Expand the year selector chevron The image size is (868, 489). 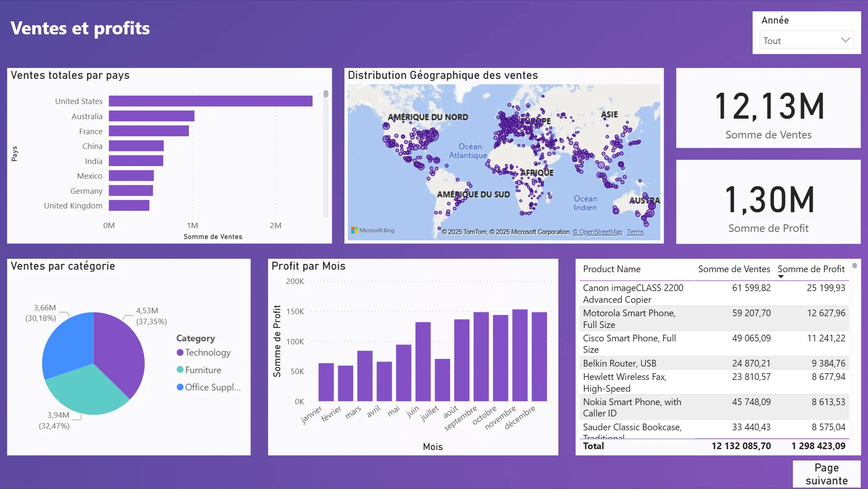coord(844,40)
